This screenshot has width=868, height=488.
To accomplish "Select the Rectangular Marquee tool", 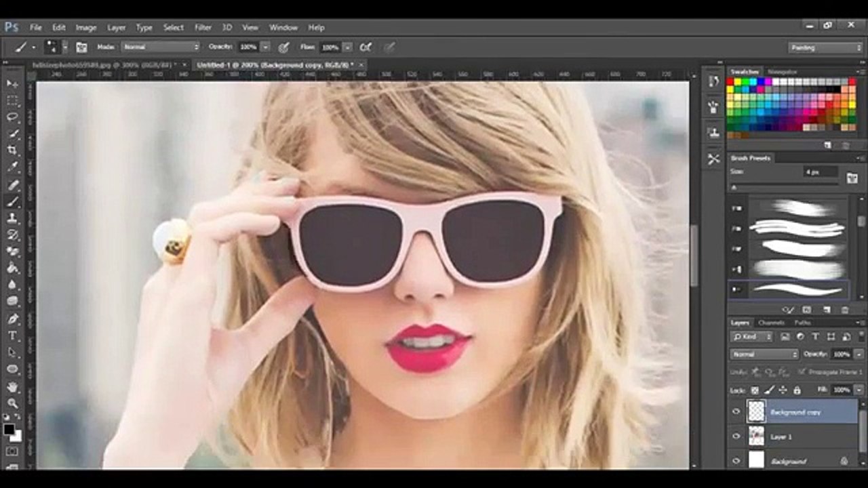I will pos(12,100).
